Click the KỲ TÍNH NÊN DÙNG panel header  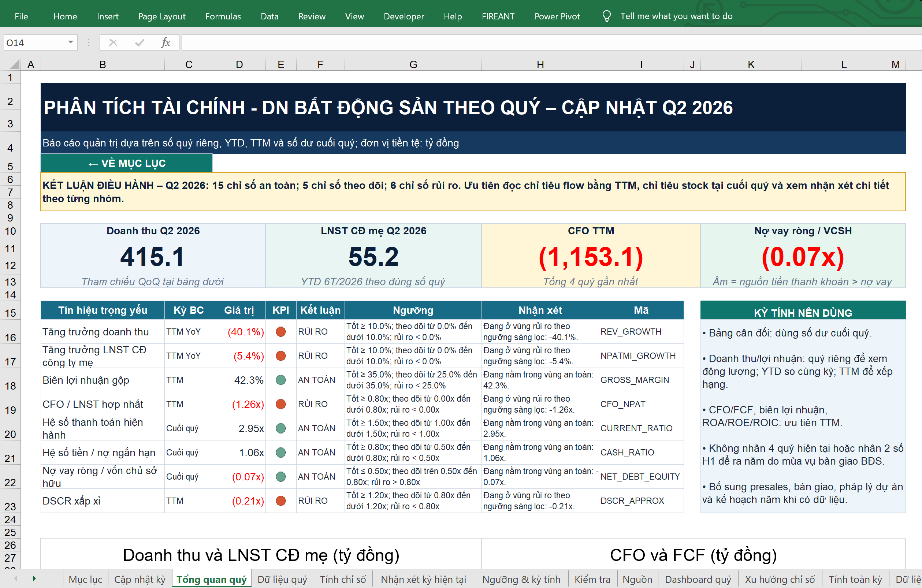tap(803, 310)
